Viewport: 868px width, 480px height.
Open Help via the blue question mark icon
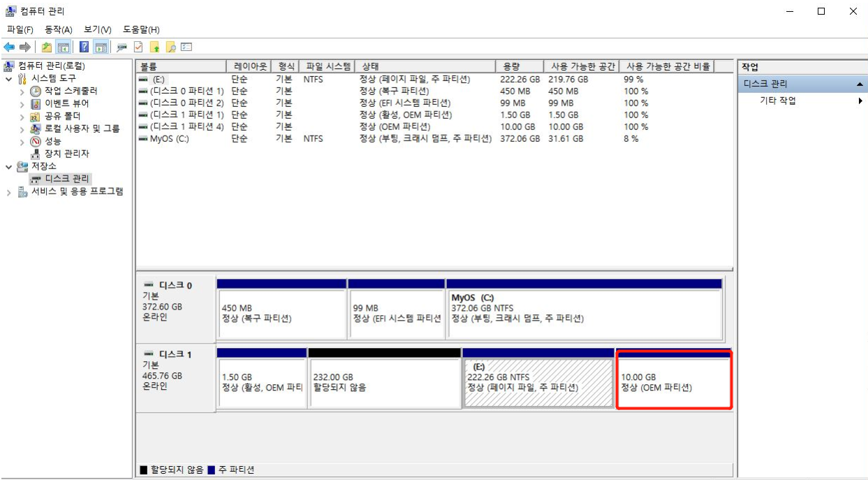coord(84,47)
